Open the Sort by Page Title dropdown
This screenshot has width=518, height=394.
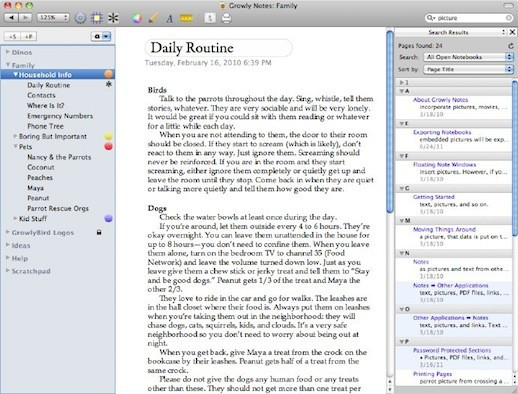click(468, 69)
